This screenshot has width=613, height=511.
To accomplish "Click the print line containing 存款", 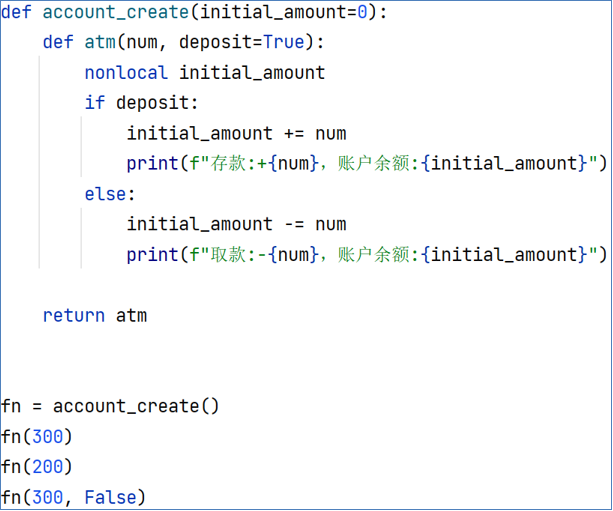I will pyautogui.click(x=367, y=163).
